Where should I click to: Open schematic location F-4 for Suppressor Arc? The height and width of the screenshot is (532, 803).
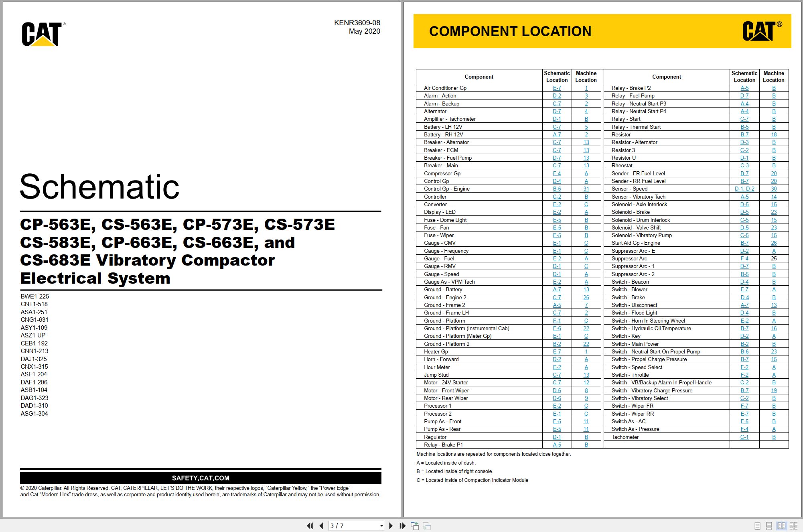click(744, 258)
